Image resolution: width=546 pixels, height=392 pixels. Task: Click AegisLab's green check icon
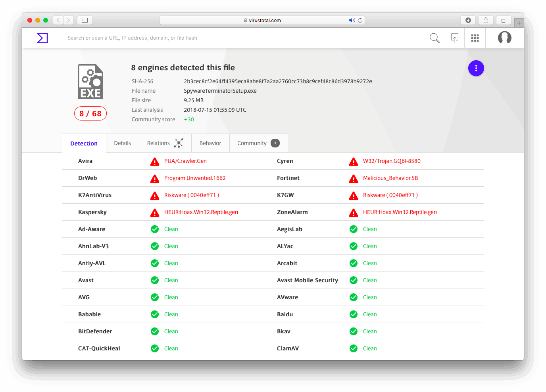pyautogui.click(x=354, y=229)
